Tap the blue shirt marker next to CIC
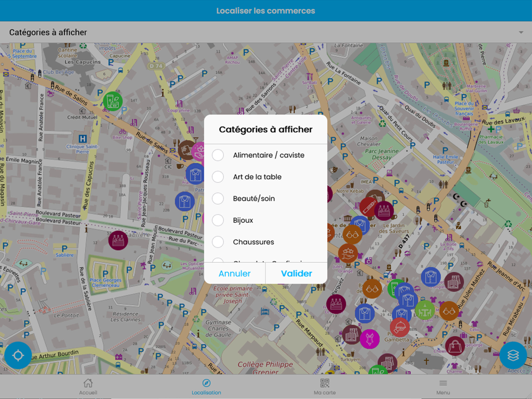The image size is (532, 399). click(195, 174)
